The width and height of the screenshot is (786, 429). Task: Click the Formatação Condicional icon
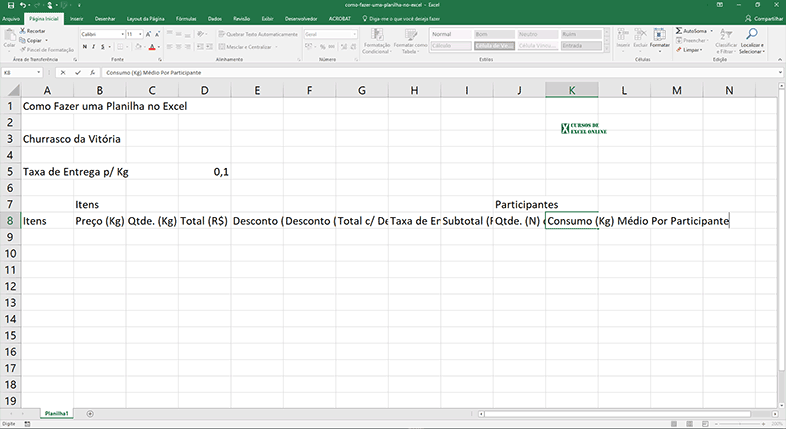[376, 35]
